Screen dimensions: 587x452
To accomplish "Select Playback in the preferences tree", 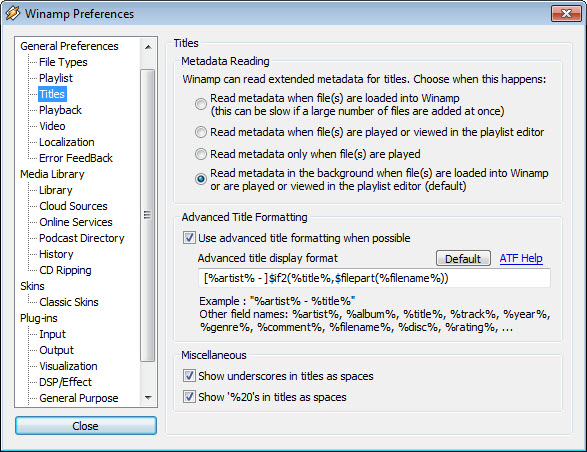I will click(60, 110).
